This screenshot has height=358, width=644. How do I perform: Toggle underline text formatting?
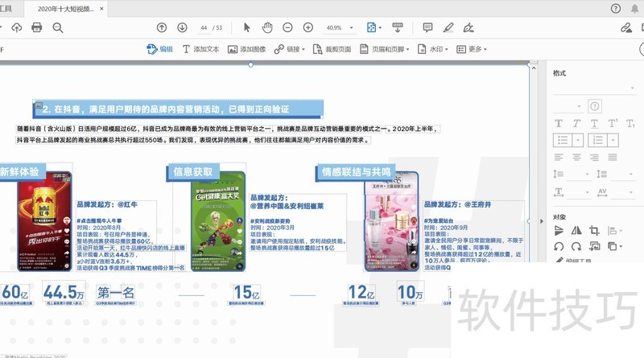[594, 124]
